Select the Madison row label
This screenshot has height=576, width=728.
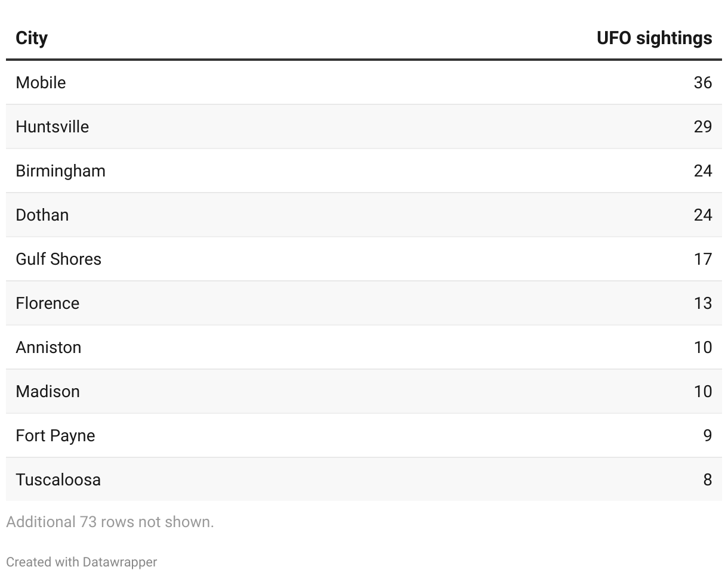coord(48,391)
